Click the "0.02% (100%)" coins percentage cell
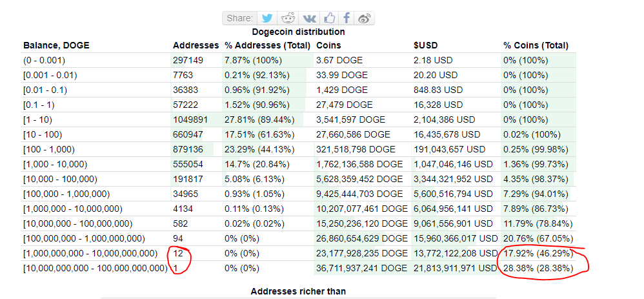The width and height of the screenshot is (644, 299). 532,134
